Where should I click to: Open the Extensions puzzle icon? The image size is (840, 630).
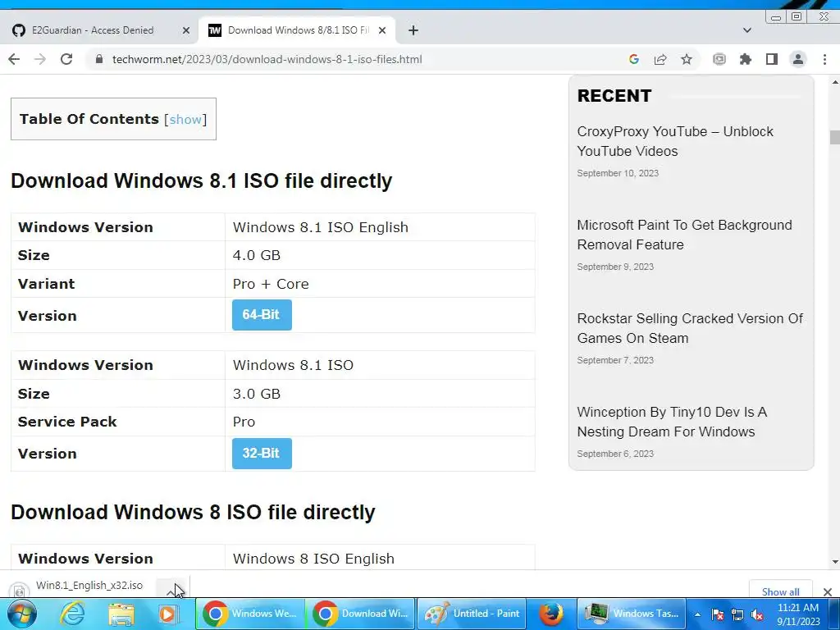745,59
